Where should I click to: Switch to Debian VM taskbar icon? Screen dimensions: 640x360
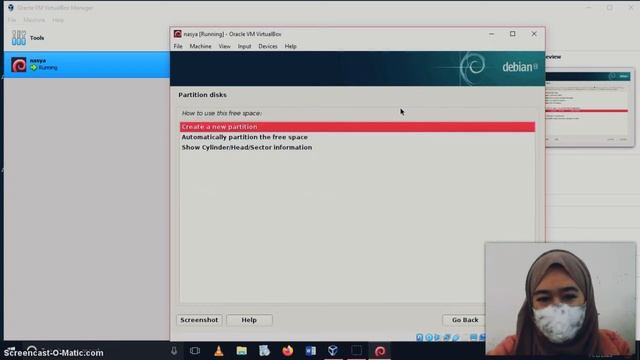tap(380, 351)
